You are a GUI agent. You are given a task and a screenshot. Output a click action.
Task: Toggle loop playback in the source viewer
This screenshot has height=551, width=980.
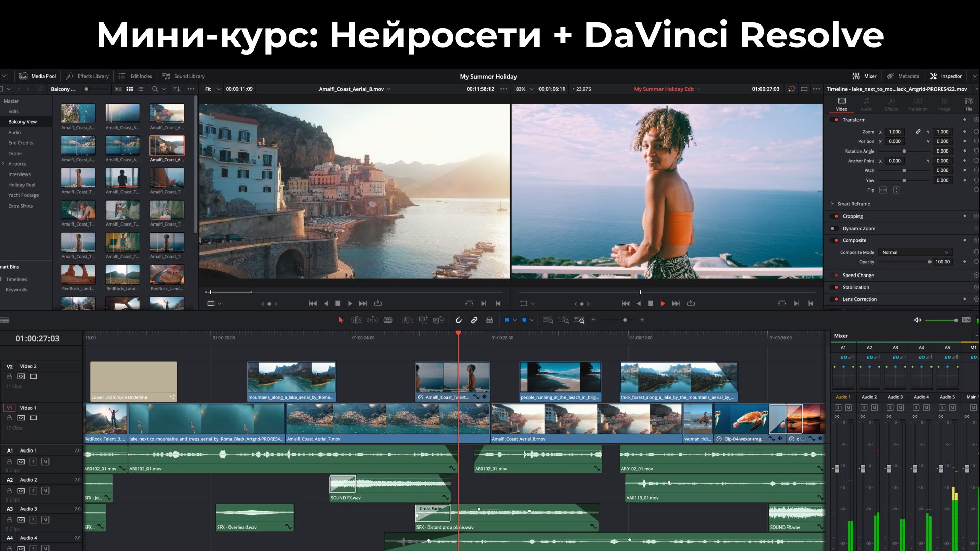click(x=378, y=304)
